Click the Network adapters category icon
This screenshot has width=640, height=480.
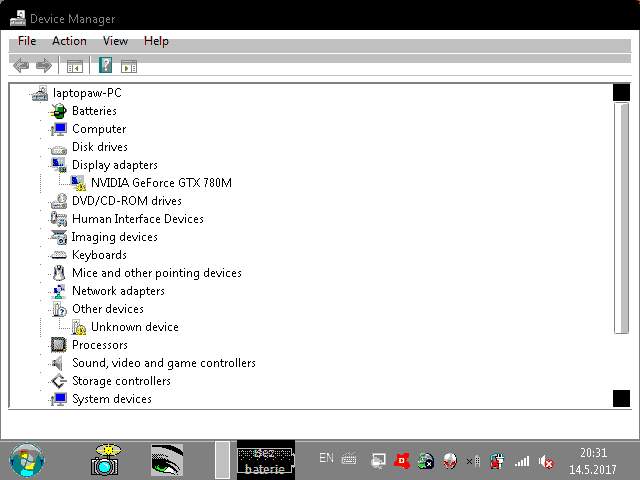point(59,291)
